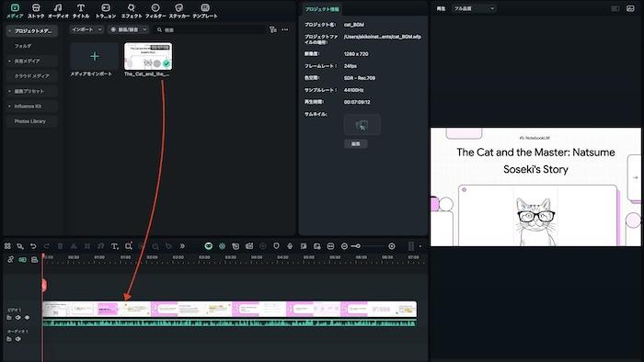The width and height of the screenshot is (644, 362).
Task: Click the Undo arrow in timeline toolbar
Action: click(x=33, y=246)
